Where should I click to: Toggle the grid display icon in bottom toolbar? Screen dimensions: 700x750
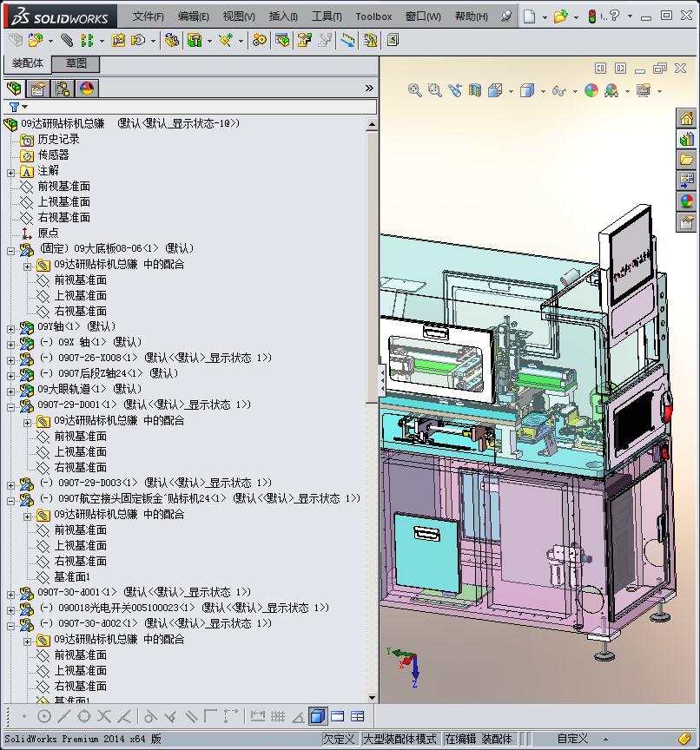click(x=278, y=716)
